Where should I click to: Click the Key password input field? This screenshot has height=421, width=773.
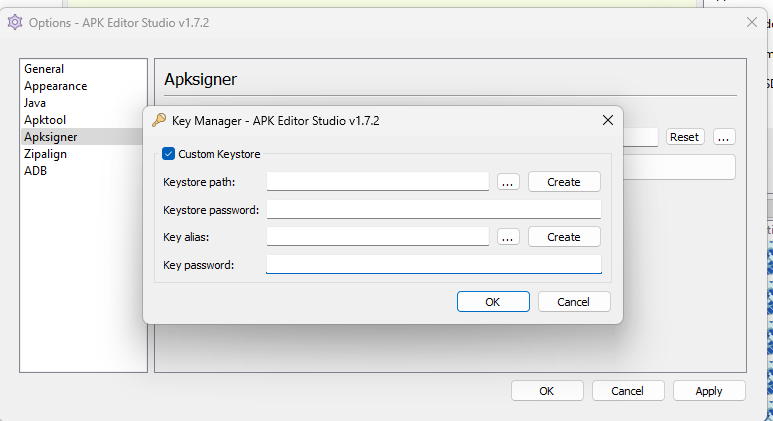(433, 265)
